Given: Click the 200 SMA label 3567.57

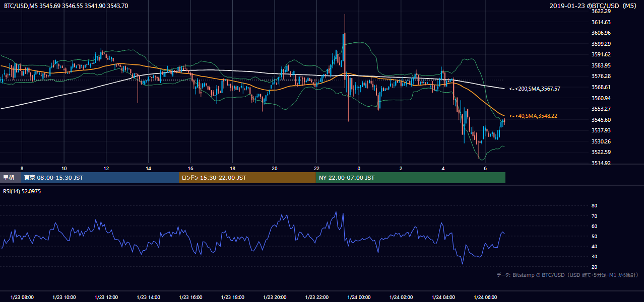Looking at the screenshot, I should 534,89.
